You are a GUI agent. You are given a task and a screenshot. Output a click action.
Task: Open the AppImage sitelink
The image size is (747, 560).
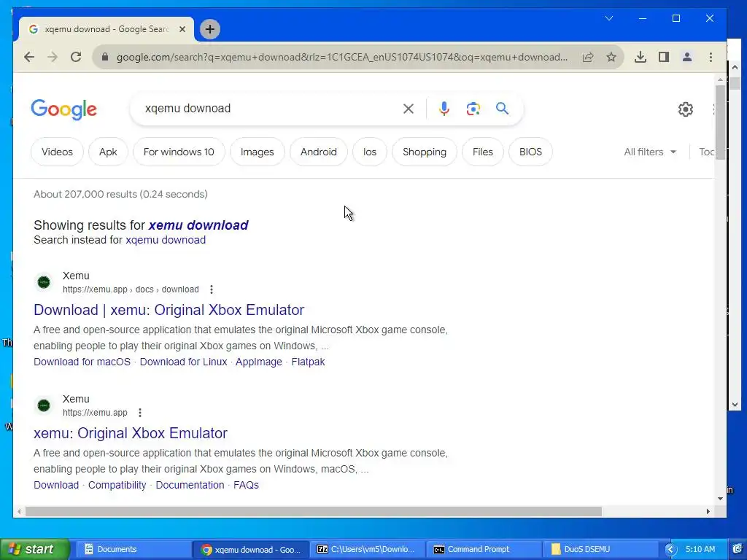(259, 362)
